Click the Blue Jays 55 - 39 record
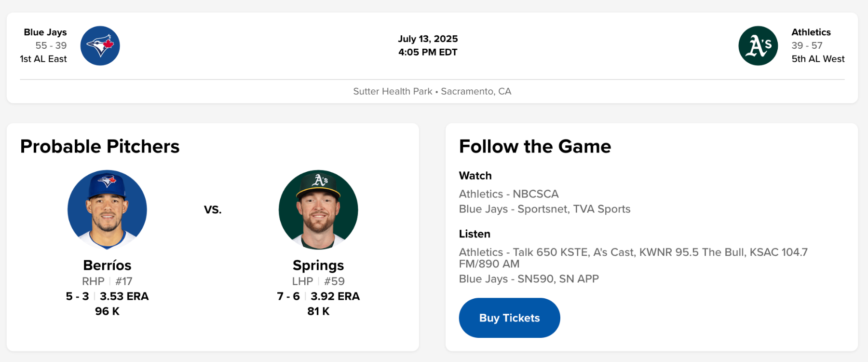 click(x=51, y=45)
